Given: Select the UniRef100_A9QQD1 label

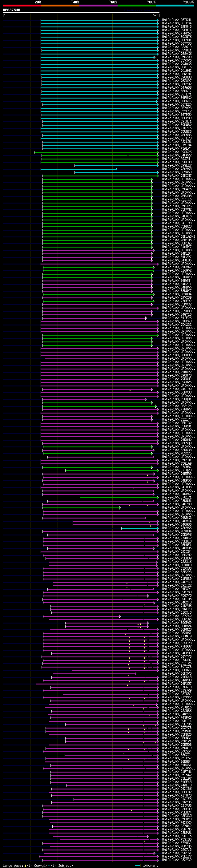Looking at the screenshot, I should [177, 399].
